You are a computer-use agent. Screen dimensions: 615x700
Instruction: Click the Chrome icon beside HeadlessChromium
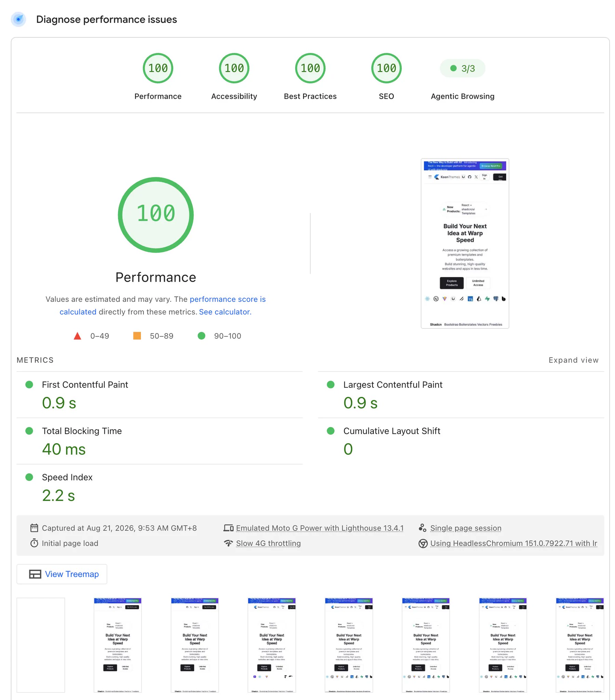(x=423, y=543)
